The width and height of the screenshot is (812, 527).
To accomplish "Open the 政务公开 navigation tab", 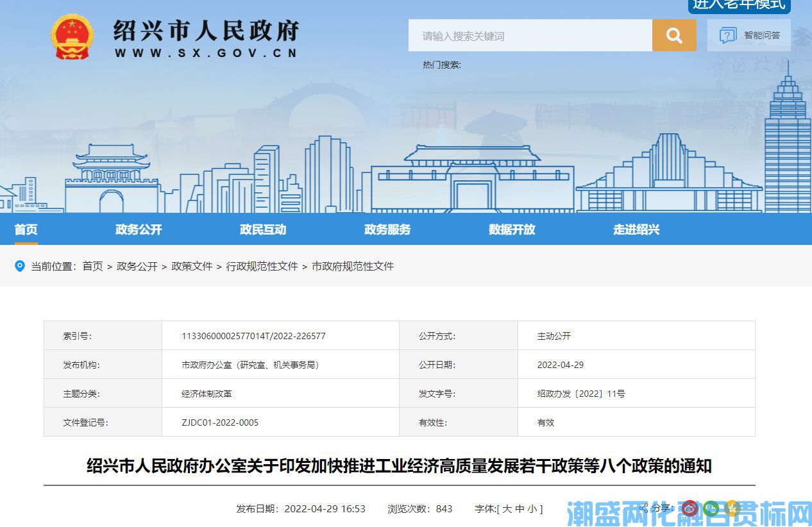I will 139,230.
